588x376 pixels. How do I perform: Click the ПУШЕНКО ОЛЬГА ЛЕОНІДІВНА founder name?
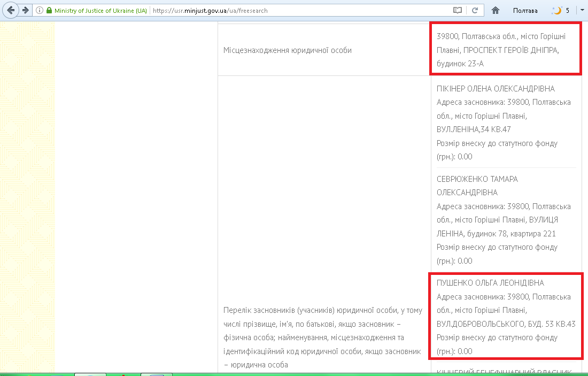click(490, 283)
